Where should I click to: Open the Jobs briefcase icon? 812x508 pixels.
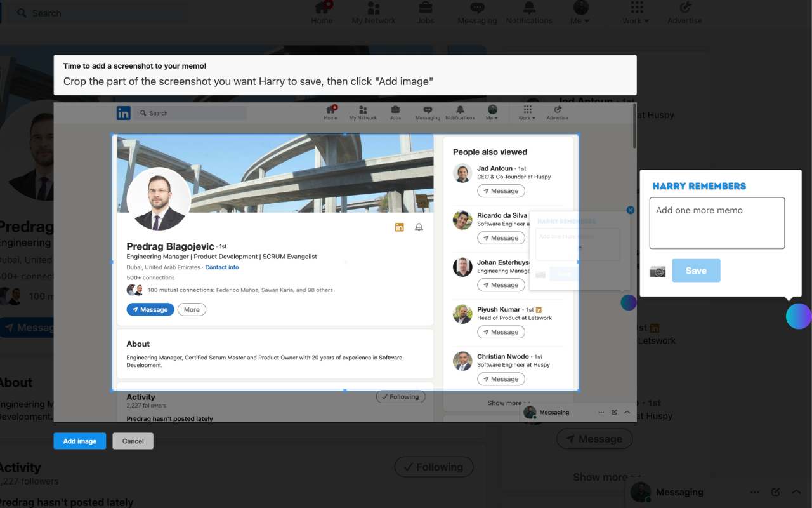(425, 8)
